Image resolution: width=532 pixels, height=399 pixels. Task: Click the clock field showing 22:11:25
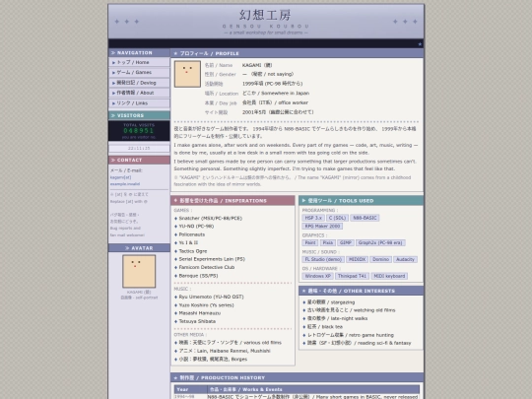pos(139,148)
